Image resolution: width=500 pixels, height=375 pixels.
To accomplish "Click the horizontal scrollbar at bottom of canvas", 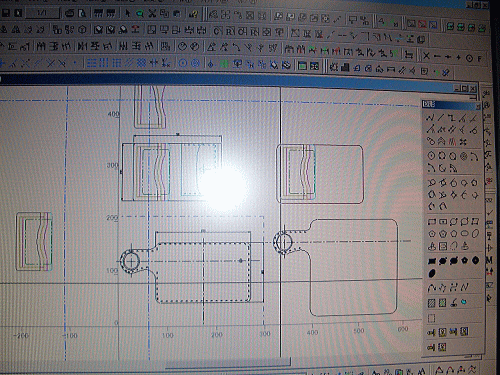I will 228,367.
